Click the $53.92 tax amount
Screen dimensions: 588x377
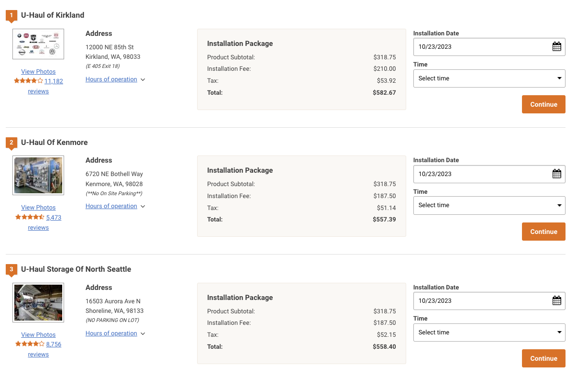point(386,81)
